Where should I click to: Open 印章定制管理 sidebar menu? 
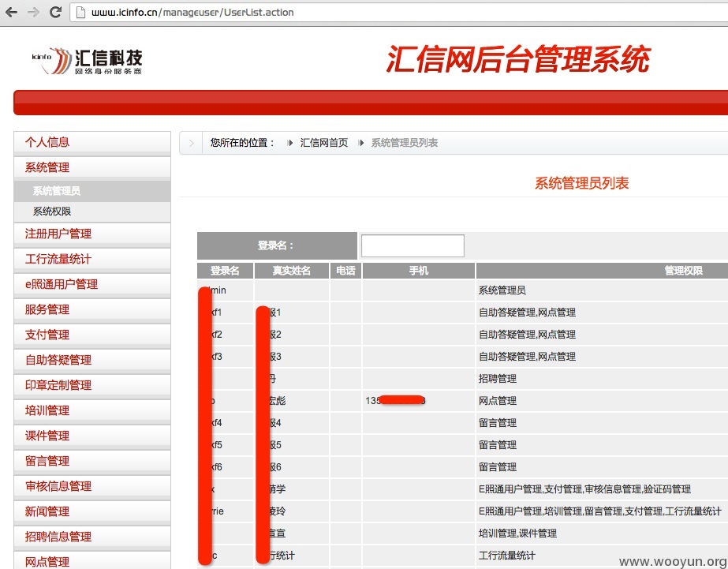coord(92,384)
